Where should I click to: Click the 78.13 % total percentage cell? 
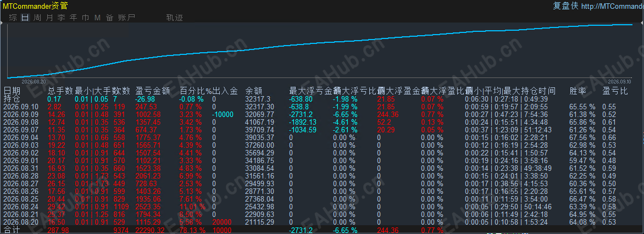(193, 230)
